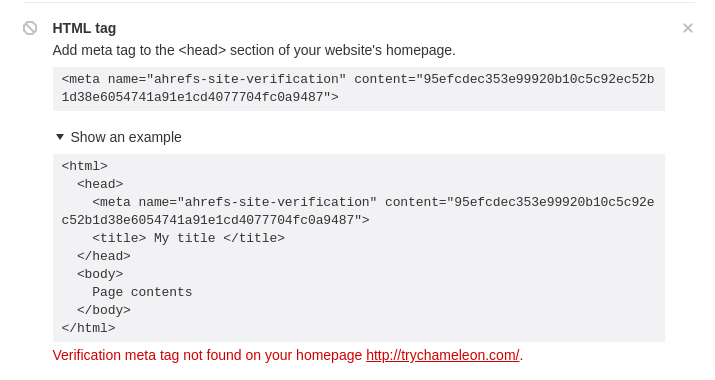
Task: Click the opening <head> line in the example
Action: tap(100, 184)
